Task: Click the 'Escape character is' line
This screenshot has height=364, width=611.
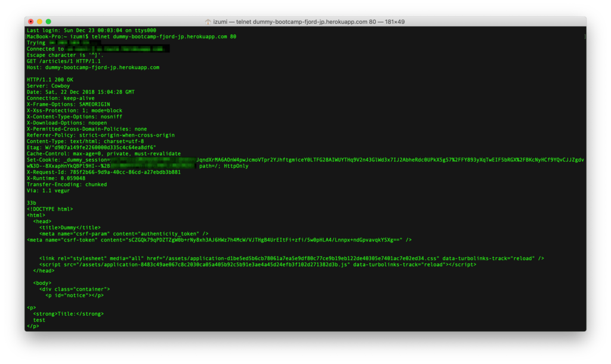Action: [x=65, y=55]
